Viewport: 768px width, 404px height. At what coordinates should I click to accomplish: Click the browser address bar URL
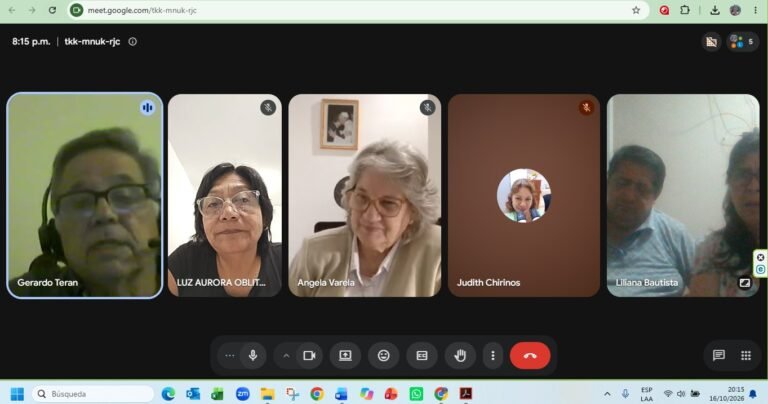[x=142, y=10]
